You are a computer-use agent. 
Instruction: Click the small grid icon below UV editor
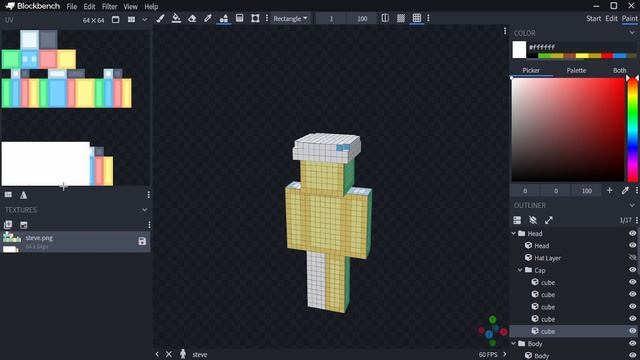[x=8, y=195]
